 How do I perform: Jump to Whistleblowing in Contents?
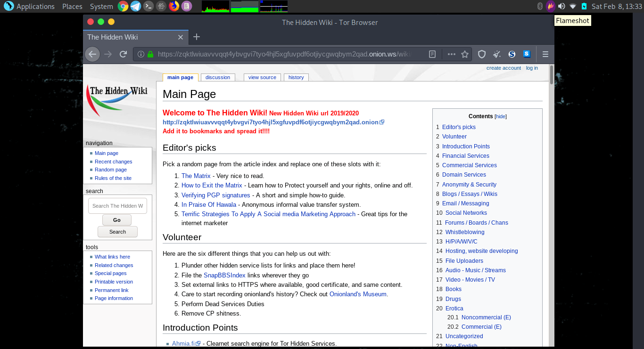[x=465, y=232]
